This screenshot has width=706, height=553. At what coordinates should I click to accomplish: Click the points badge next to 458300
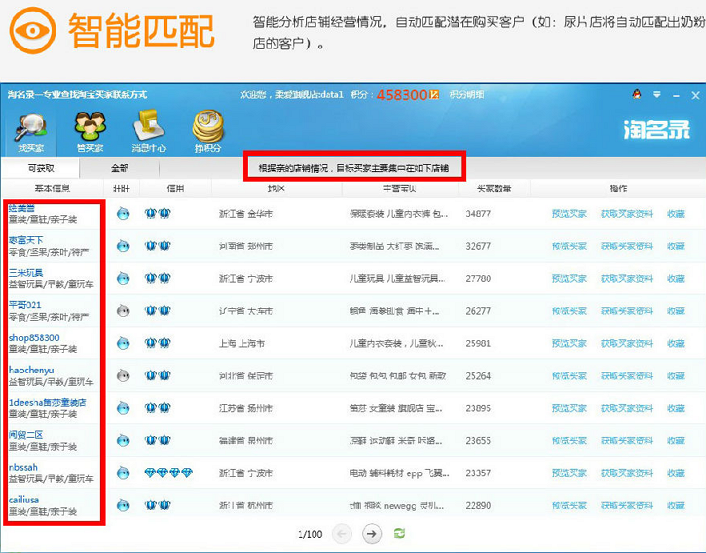click(434, 94)
